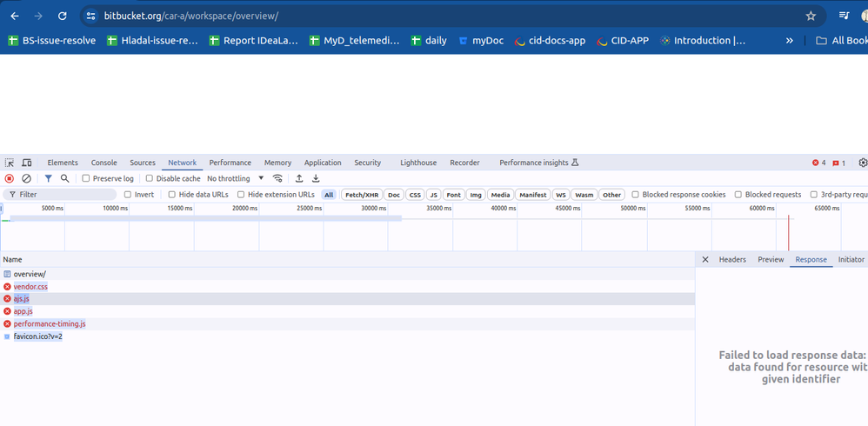
Task: Close the request details pane with X
Action: pyautogui.click(x=705, y=259)
